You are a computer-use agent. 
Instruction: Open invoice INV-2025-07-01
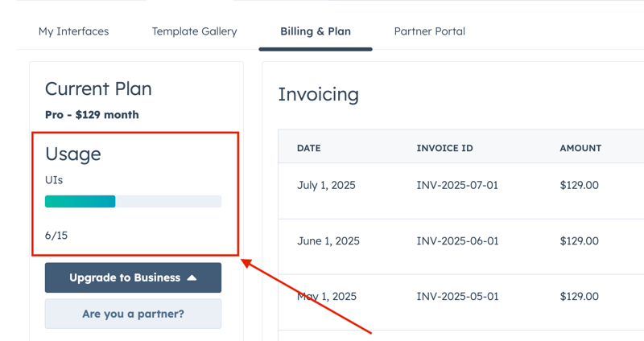coord(457,185)
